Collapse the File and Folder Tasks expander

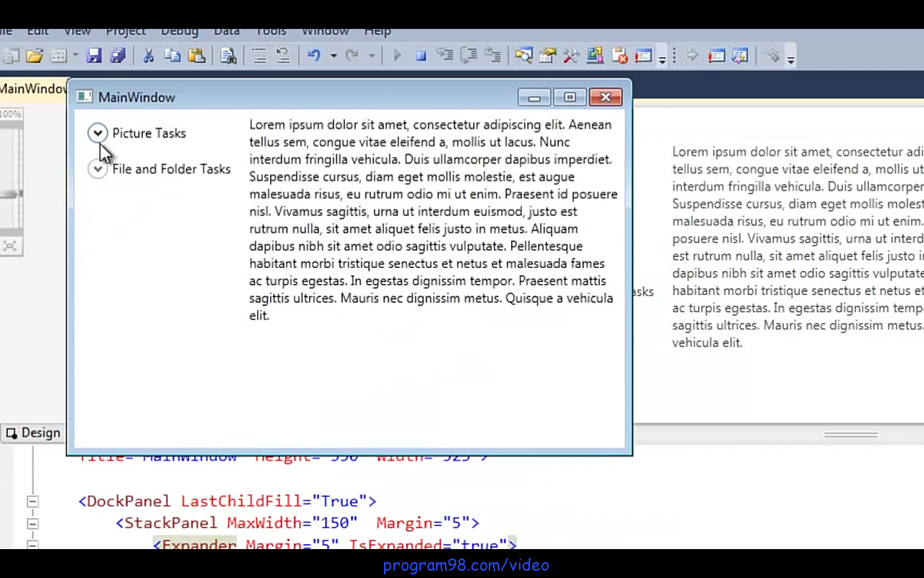(x=97, y=168)
